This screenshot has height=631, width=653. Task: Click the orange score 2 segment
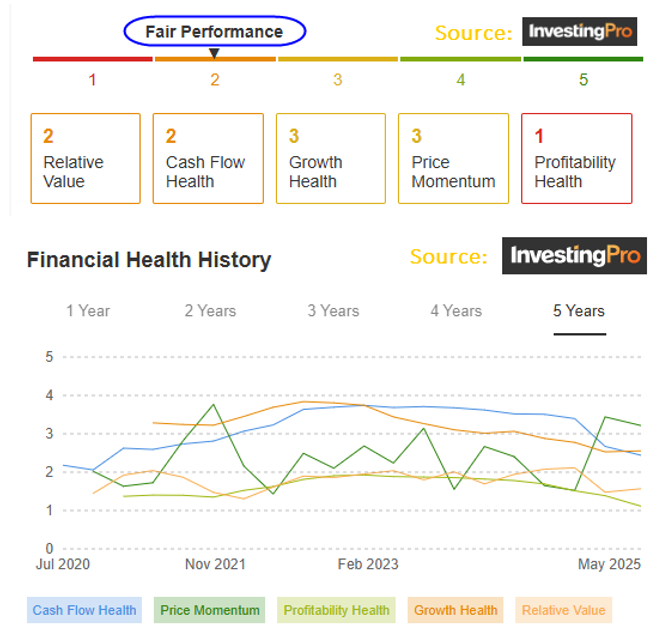[x=215, y=59]
